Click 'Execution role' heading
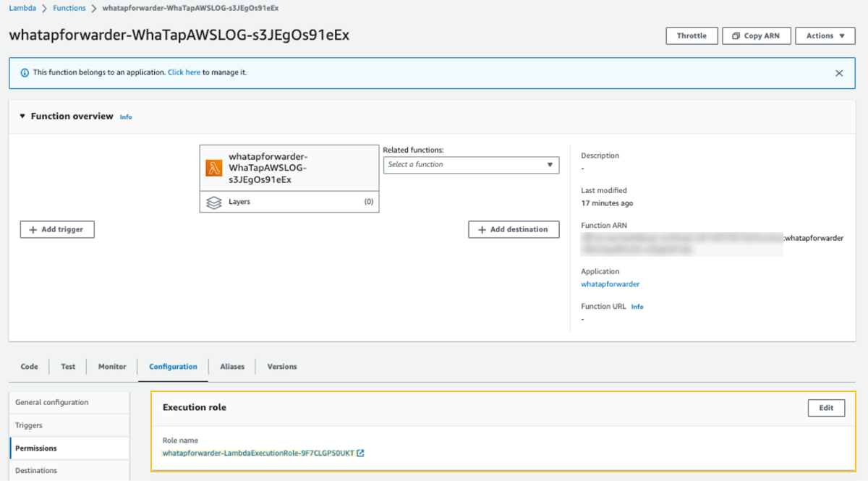 [x=195, y=408]
